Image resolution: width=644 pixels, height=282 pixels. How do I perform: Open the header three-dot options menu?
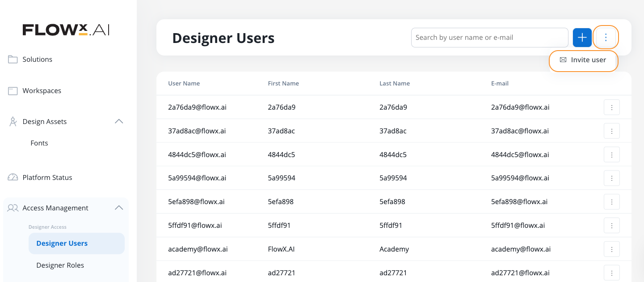(606, 38)
